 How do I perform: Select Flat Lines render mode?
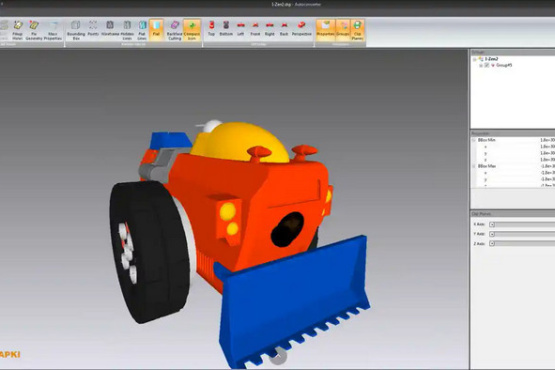[x=142, y=30]
